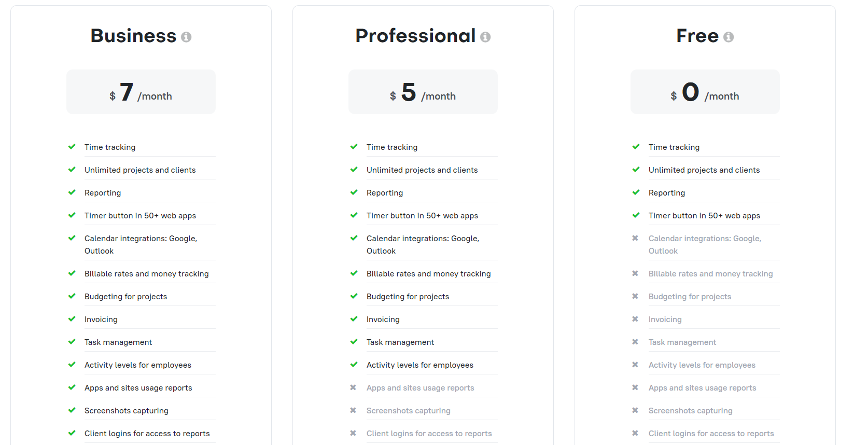Click the X icon beside Free Invoicing
Viewport: 868px width, 445px height.
click(636, 319)
